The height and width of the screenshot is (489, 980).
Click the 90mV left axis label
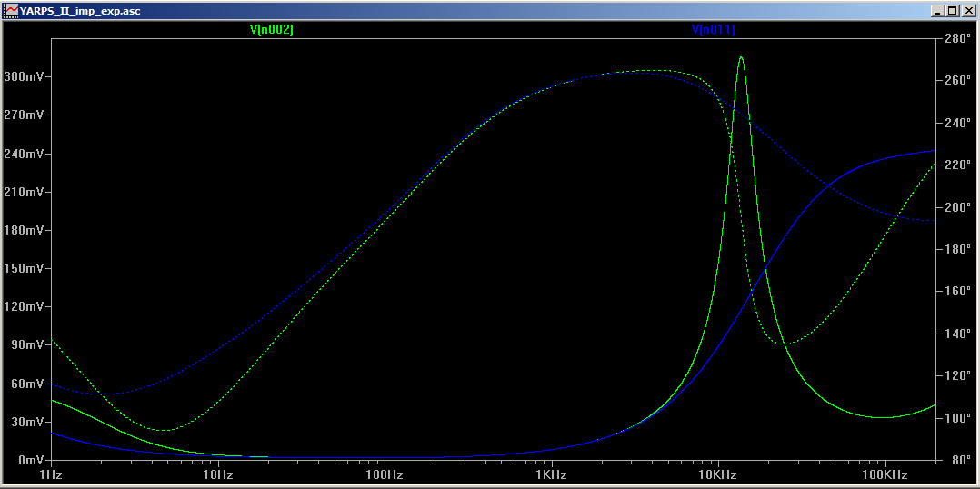[x=25, y=345]
